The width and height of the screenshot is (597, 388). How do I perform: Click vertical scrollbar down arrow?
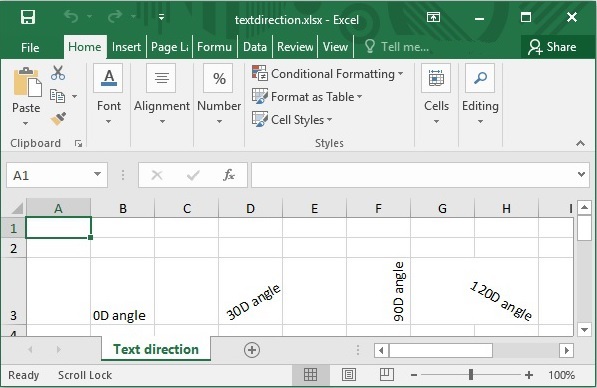tap(584, 329)
